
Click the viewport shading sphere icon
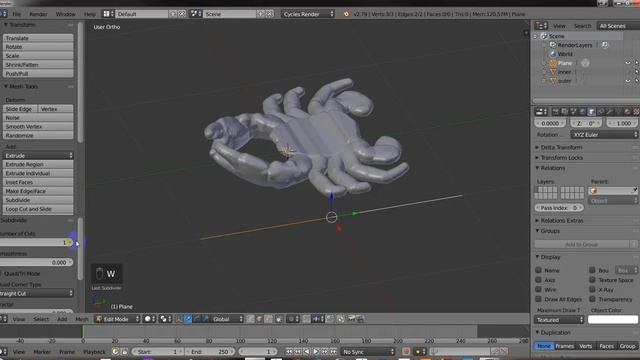[150, 319]
